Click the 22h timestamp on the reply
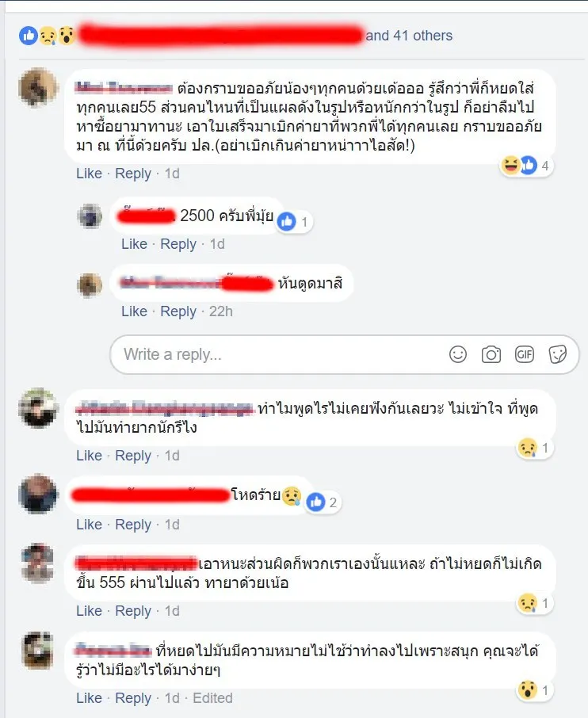The height and width of the screenshot is (718, 588). tap(221, 311)
